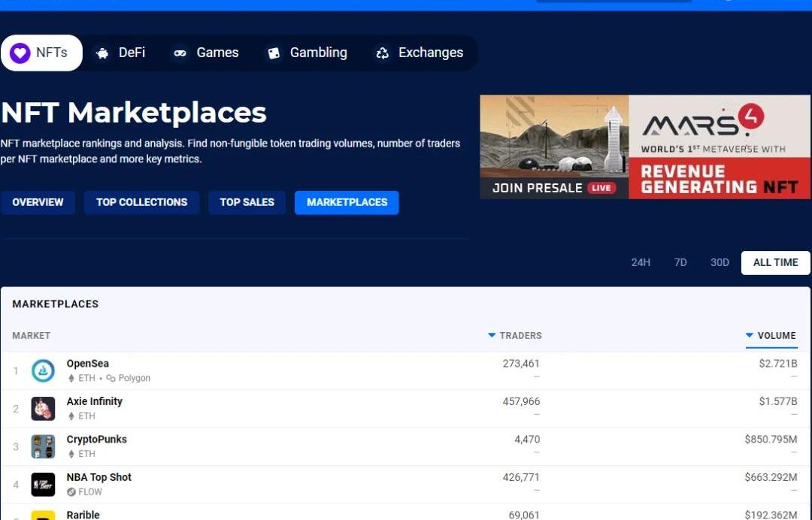This screenshot has width=812, height=520.
Task: Show 24H time range data
Action: pos(641,263)
